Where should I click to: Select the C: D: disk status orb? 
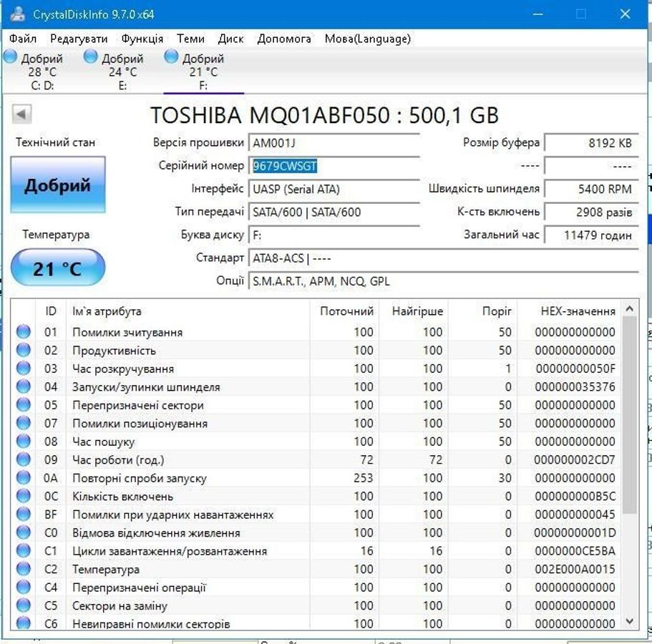(x=11, y=57)
